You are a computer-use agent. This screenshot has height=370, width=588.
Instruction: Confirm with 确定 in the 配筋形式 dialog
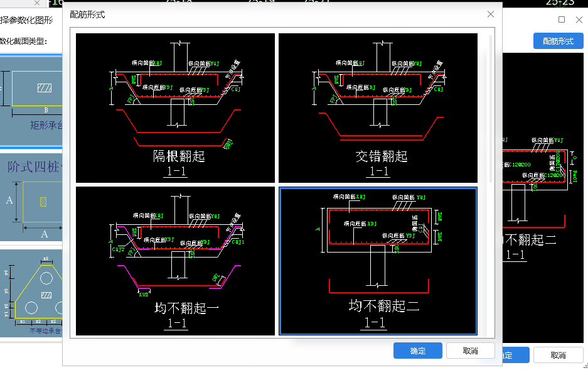click(418, 351)
